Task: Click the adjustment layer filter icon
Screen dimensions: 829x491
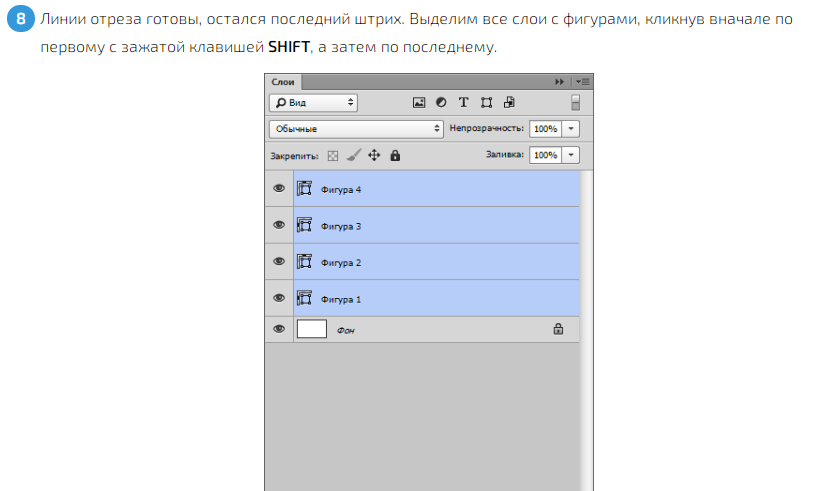Action: click(440, 102)
